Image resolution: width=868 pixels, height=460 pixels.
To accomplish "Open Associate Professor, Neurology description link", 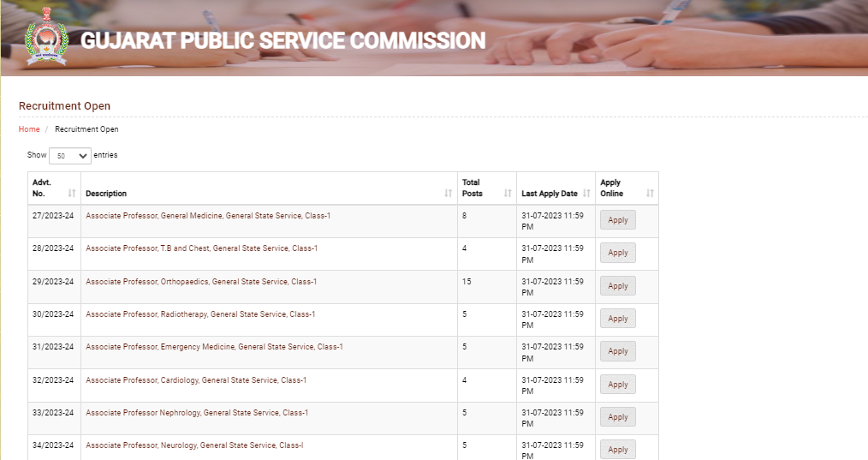I will [194, 445].
